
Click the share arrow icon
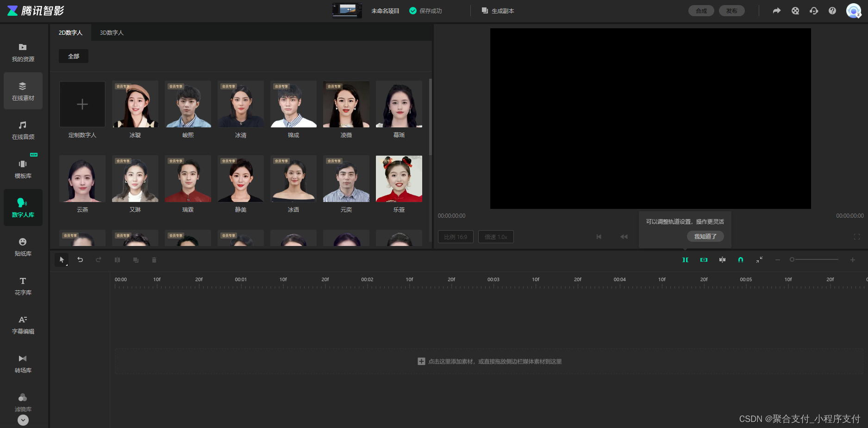777,11
